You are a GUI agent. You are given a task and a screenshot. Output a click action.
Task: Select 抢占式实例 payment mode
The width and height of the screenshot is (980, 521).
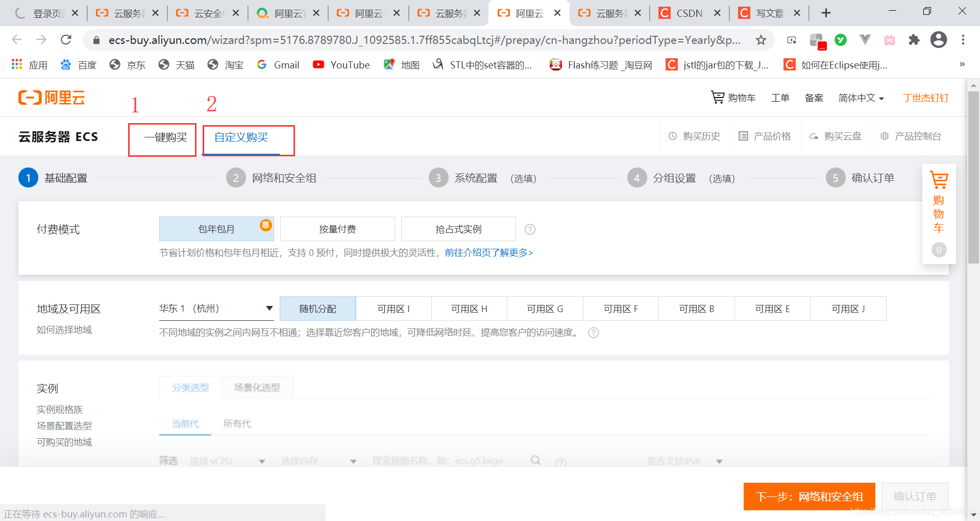point(458,229)
